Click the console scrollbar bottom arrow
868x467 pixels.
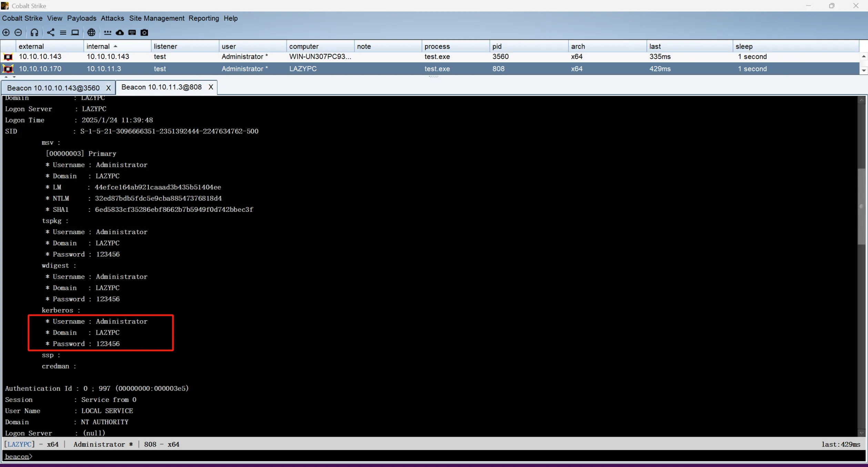click(861, 433)
